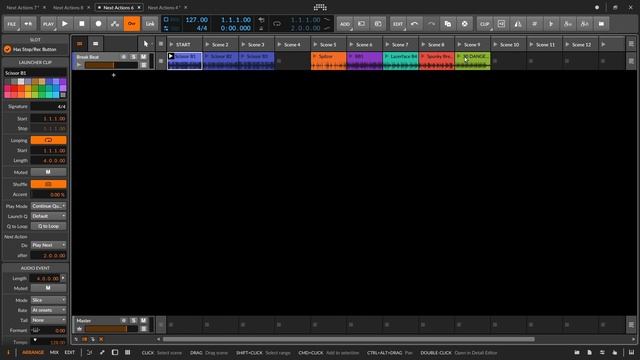Image resolution: width=640 pixels, height=360 pixels.
Task: Launch Scene 2
Action: point(207,44)
